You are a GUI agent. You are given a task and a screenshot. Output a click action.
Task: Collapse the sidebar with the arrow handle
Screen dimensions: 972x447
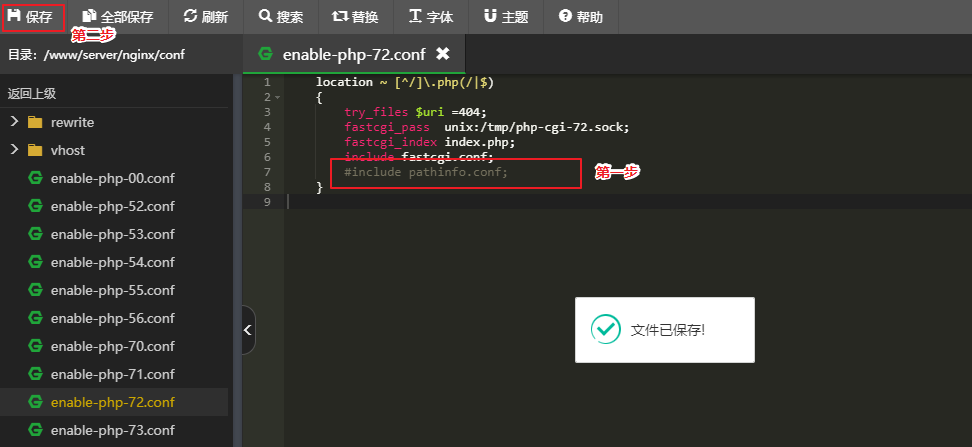coord(248,330)
